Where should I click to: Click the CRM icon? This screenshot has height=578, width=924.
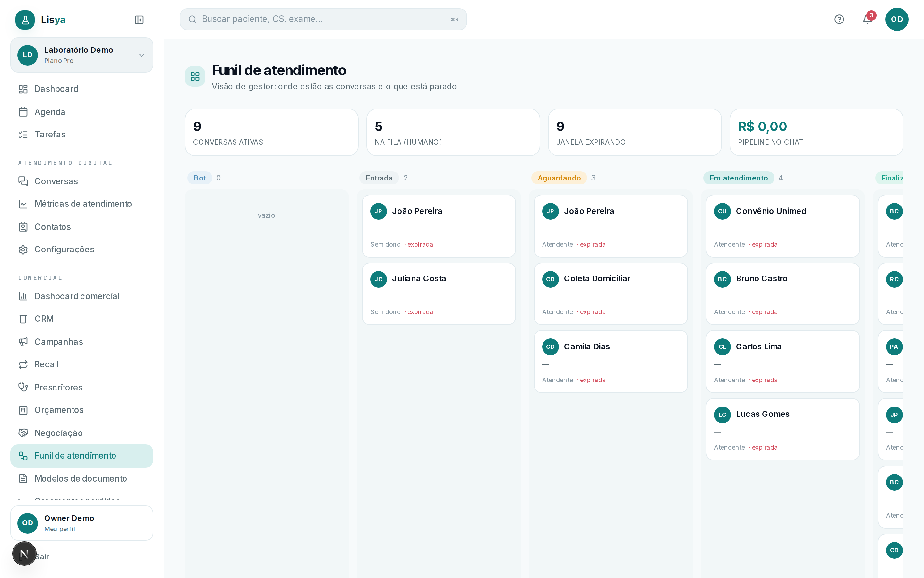point(23,319)
